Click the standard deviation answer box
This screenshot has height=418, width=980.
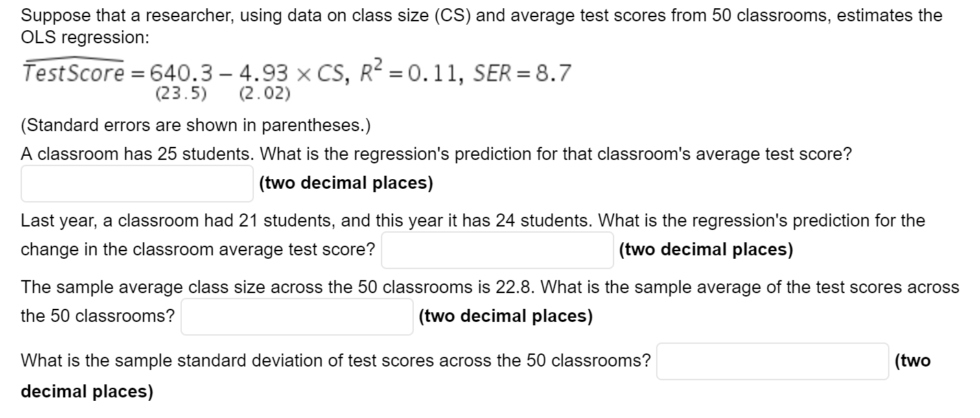click(772, 359)
